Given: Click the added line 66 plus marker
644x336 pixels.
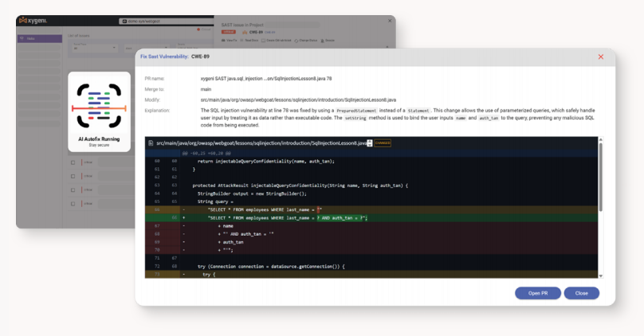Looking at the screenshot, I should tap(184, 217).
